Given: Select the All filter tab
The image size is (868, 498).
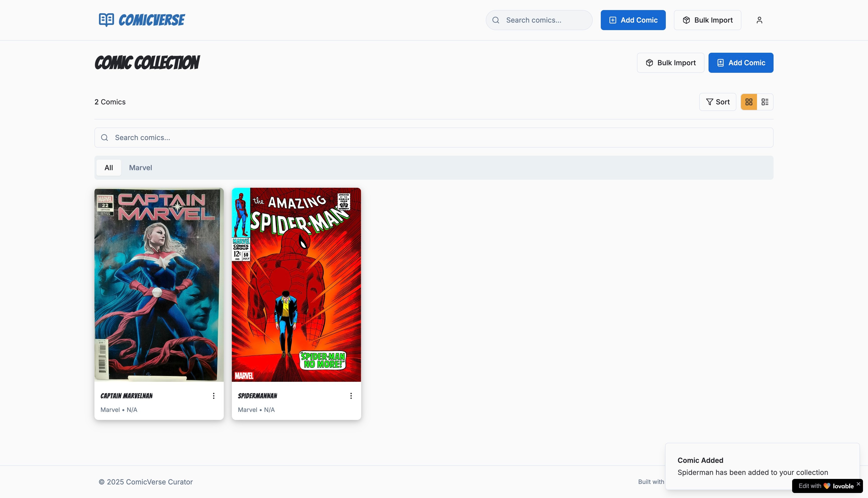Looking at the screenshot, I should [x=108, y=168].
